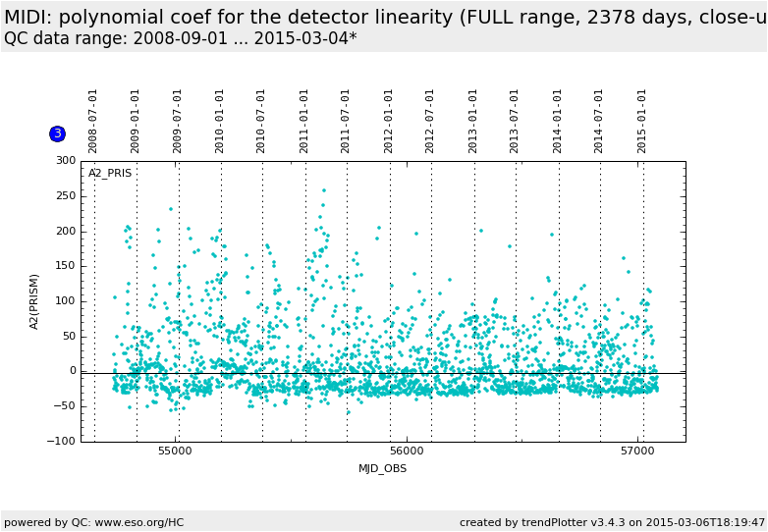Image resolution: width=768 pixels, height=532 pixels.
Task: Click the 2011-01-01 date marker
Action: [304, 121]
